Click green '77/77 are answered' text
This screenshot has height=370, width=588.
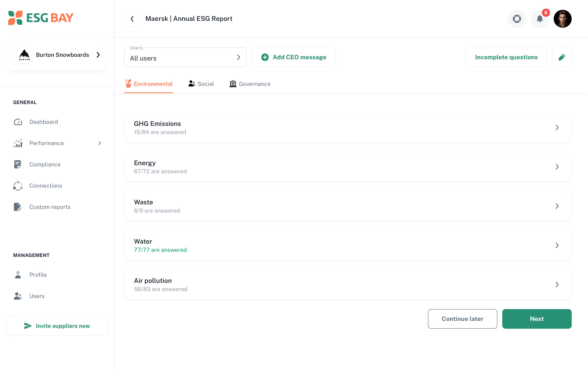click(160, 250)
